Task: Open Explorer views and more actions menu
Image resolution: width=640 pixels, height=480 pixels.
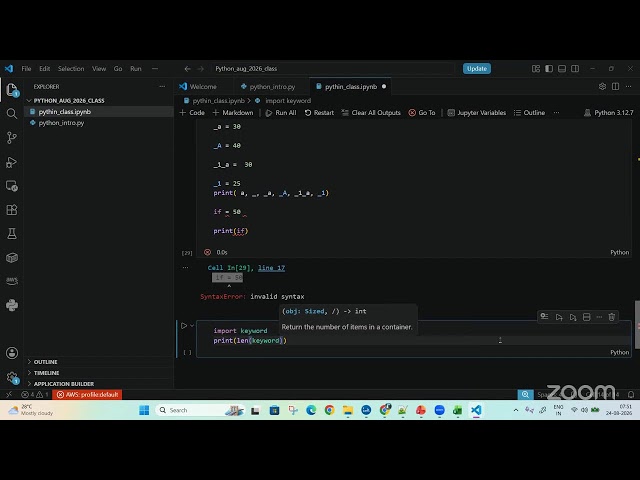Action: click(162, 87)
